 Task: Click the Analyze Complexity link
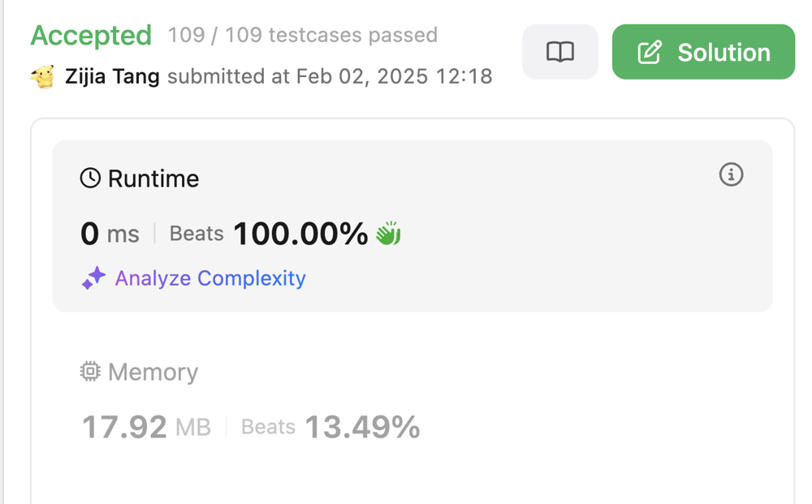coord(210,278)
